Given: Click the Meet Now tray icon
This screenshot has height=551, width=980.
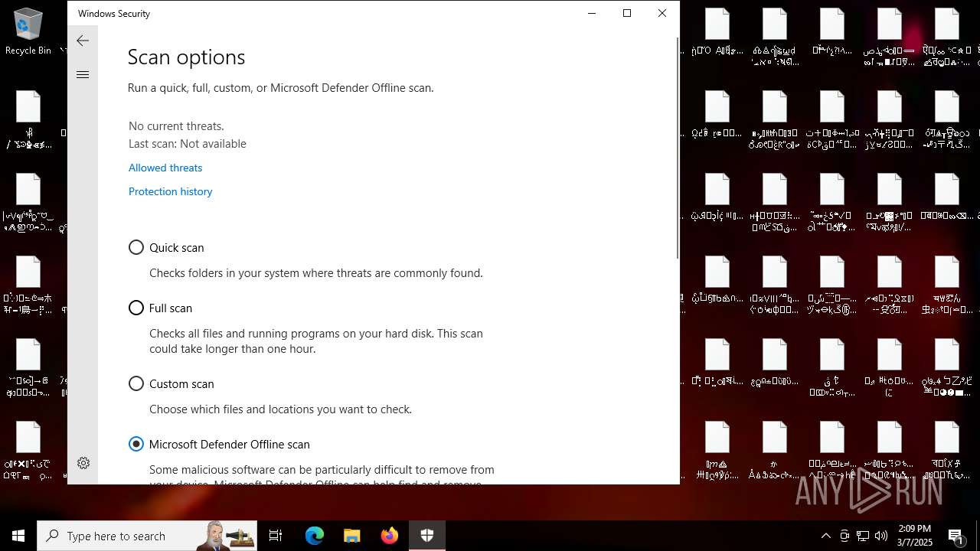Looking at the screenshot, I should (x=844, y=536).
